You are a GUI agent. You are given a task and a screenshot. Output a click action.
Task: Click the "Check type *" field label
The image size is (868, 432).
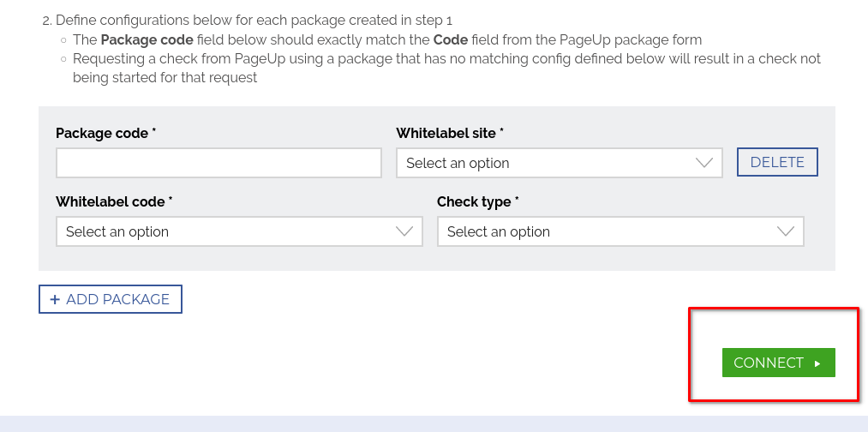coord(478,201)
